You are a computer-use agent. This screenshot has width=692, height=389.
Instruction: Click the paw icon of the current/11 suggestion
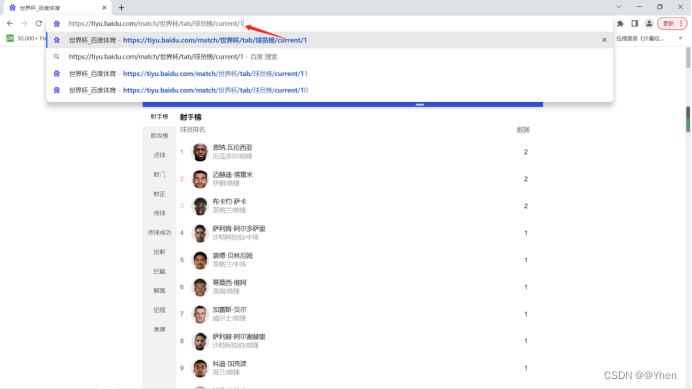pyautogui.click(x=56, y=73)
